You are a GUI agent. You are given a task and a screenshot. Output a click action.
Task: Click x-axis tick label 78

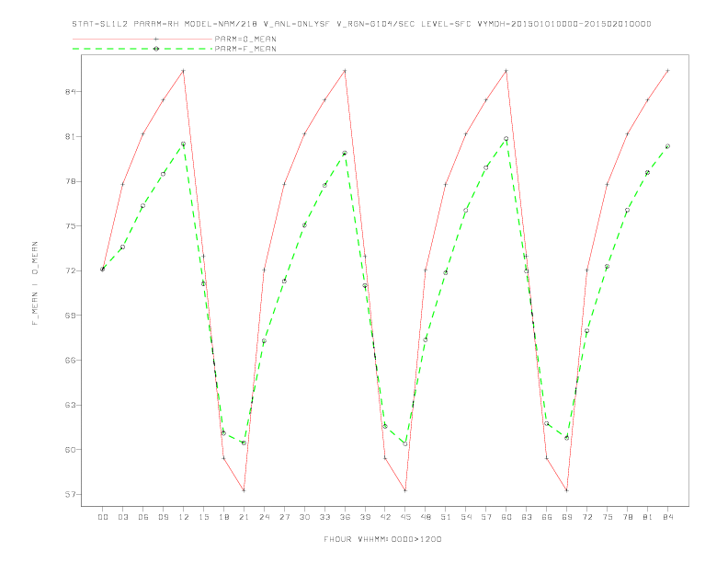(627, 517)
